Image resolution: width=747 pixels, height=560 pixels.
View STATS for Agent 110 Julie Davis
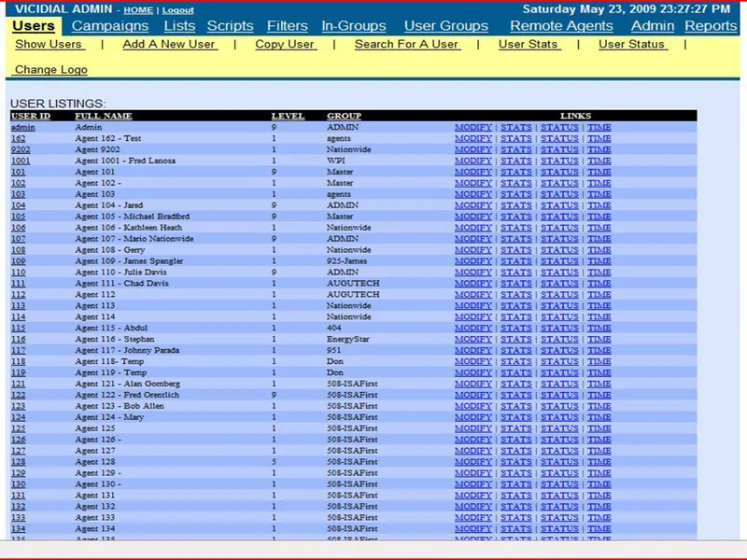pyautogui.click(x=516, y=272)
